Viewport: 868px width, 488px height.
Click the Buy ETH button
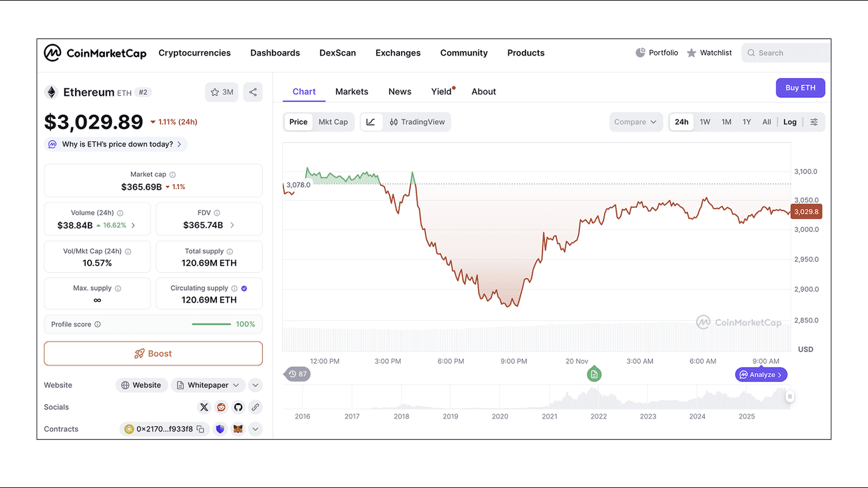click(800, 88)
